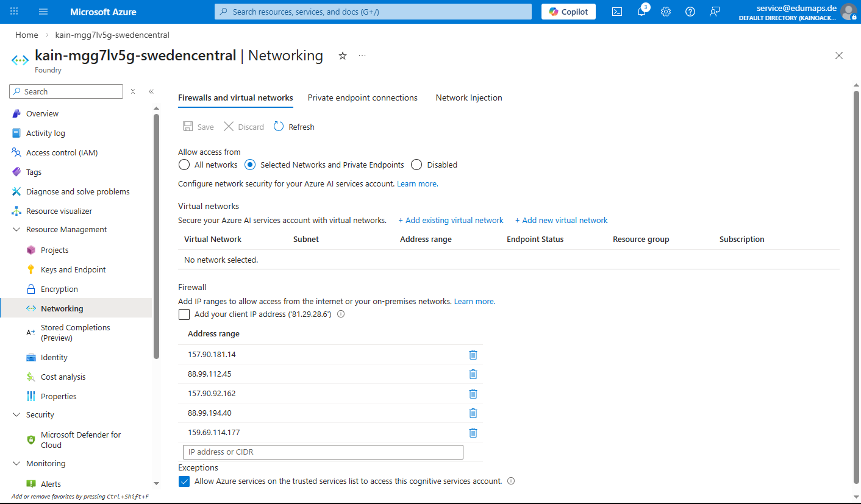The height and width of the screenshot is (504, 861).
Task: Open the Help question mark icon
Action: click(690, 12)
